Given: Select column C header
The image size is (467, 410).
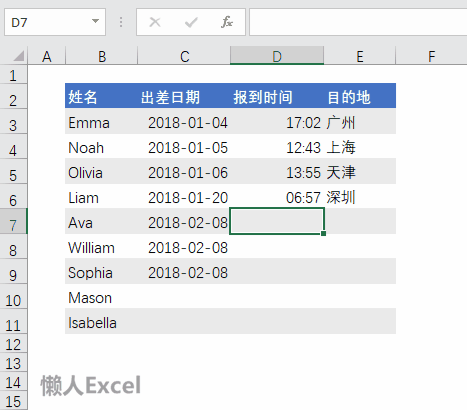Looking at the screenshot, I should coord(184,56).
